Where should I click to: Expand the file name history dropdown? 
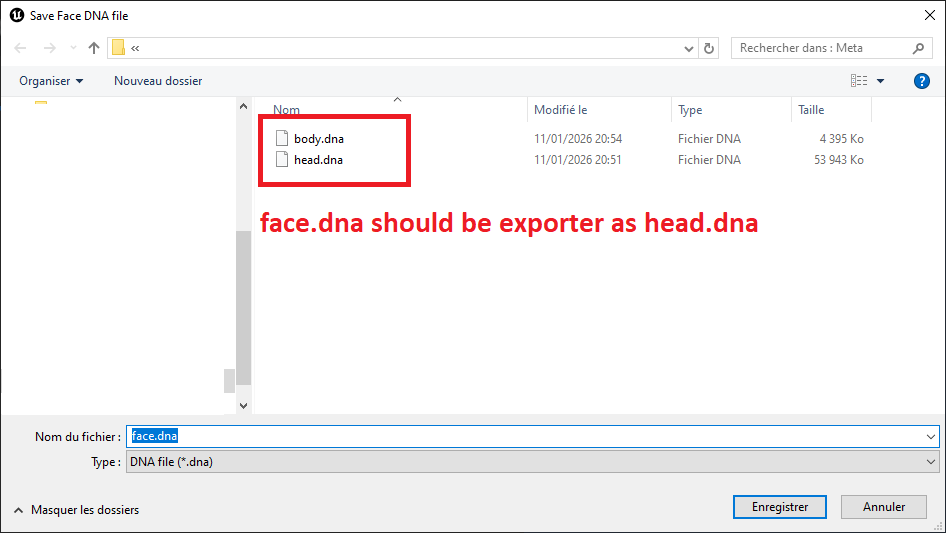click(930, 436)
